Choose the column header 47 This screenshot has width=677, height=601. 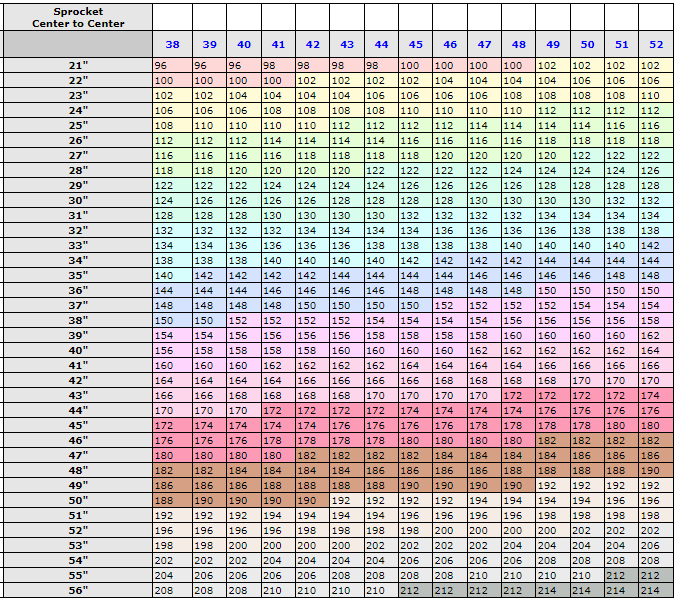coord(484,44)
